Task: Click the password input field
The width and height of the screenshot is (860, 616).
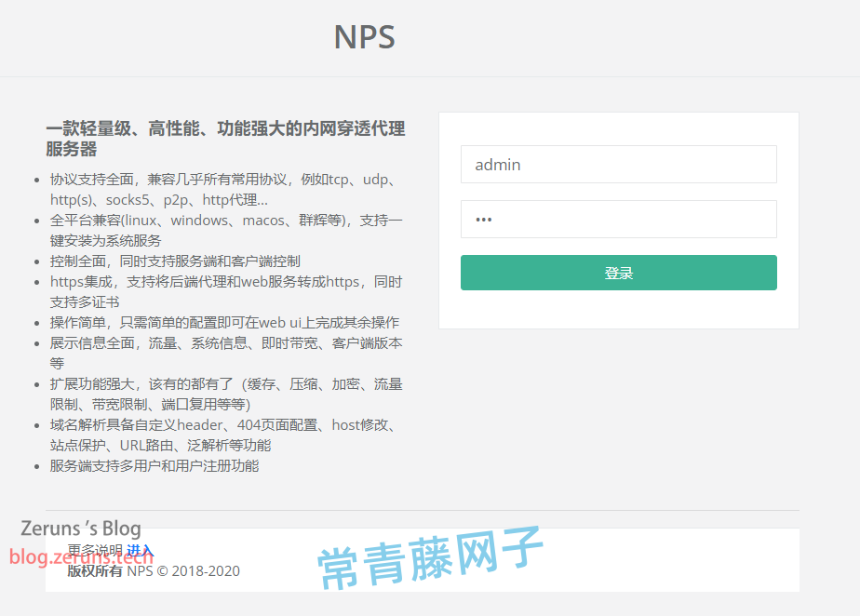Action: point(618,219)
